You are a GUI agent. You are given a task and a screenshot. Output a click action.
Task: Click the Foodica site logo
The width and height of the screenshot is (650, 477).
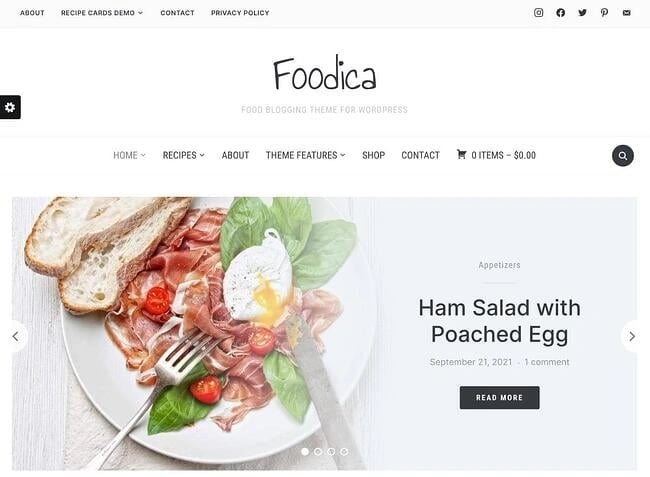pyautogui.click(x=325, y=73)
